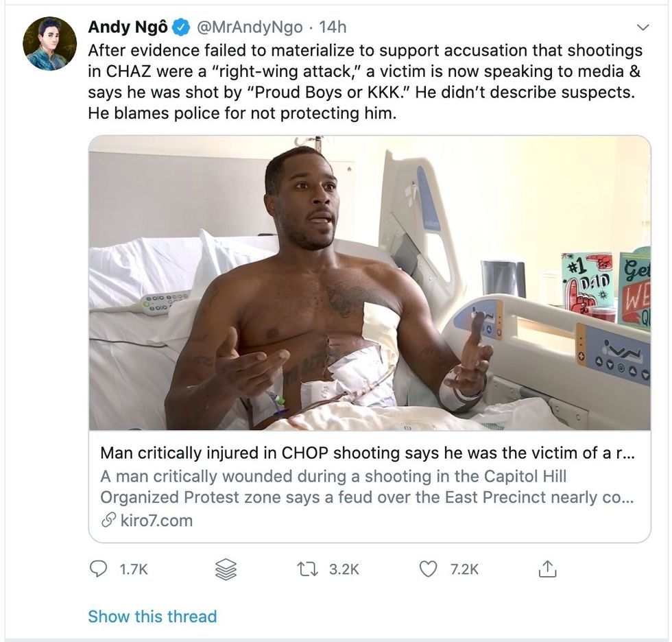Open Andy Ngô's profile avatar
Screen dimensions: 672x642
point(49,44)
